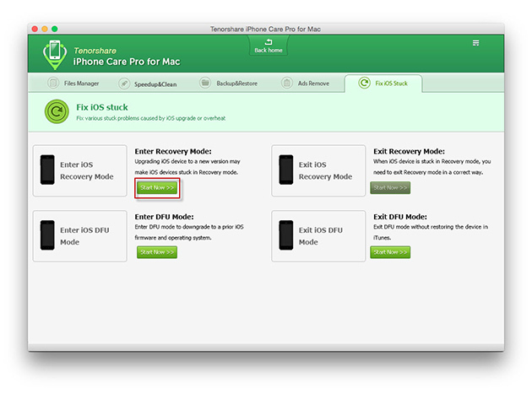Start Now under Enter Recovery Mode
Screen dimensions: 532x399
pos(157,187)
